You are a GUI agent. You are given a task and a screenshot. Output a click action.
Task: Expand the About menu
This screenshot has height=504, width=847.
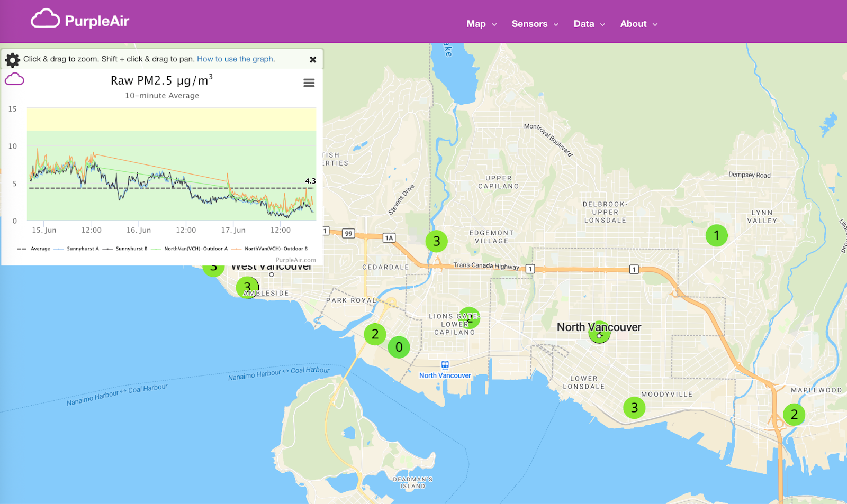638,24
